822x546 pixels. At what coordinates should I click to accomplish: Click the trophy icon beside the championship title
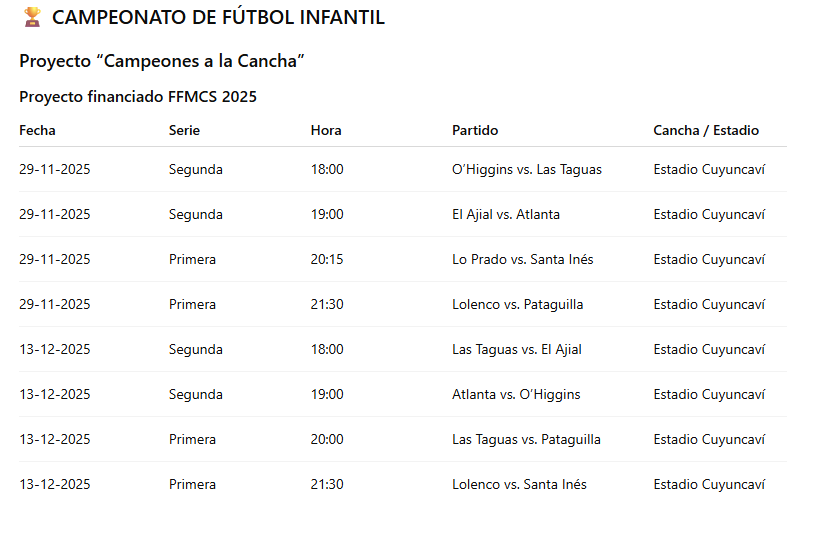point(32,17)
